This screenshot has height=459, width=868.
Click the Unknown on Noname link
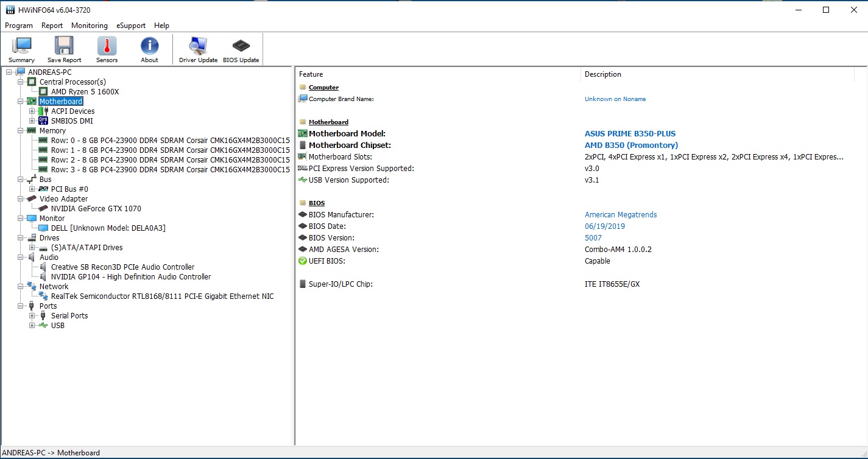615,99
